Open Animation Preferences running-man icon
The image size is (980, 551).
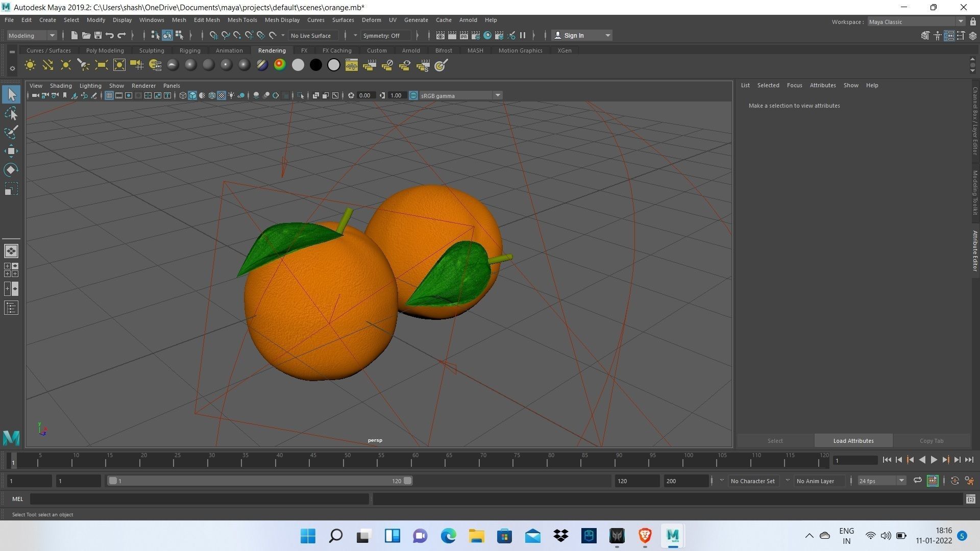point(970,481)
